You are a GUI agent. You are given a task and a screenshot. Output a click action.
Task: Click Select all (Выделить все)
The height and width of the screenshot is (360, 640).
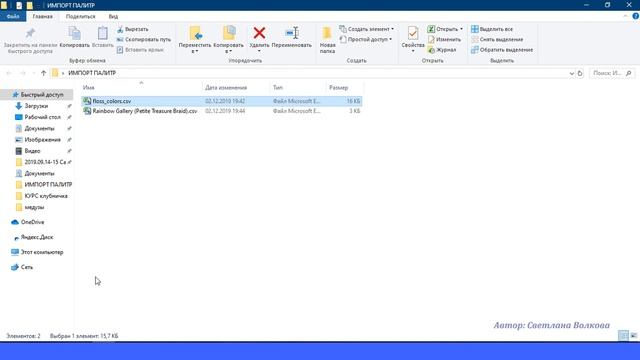click(x=492, y=29)
